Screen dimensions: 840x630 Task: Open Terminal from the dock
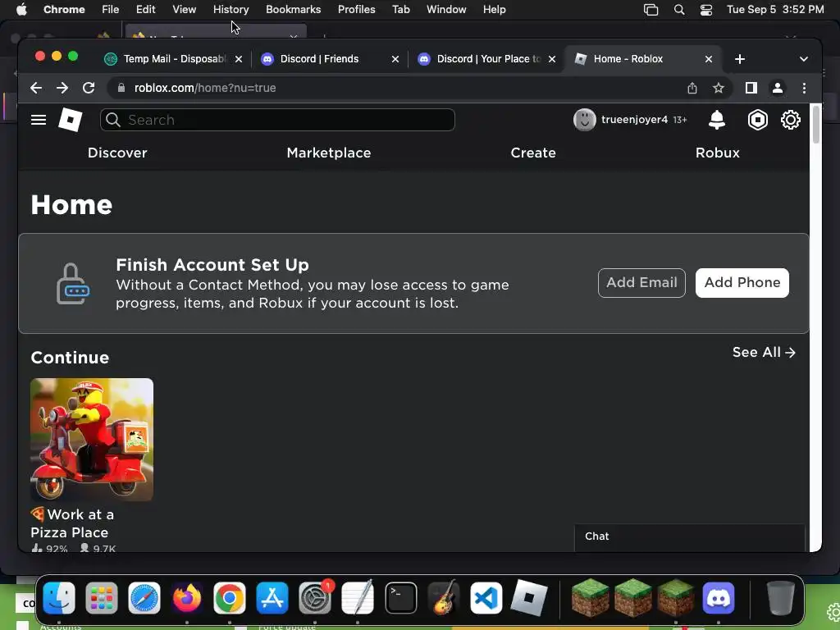(400, 598)
